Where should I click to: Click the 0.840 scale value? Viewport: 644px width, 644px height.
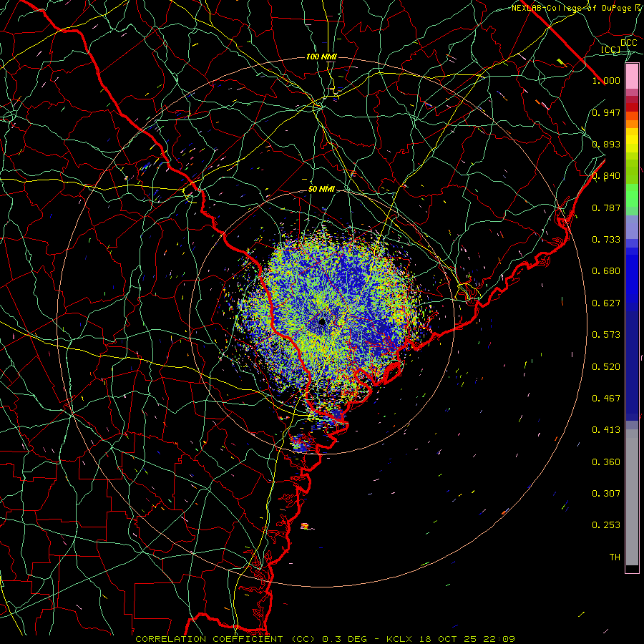click(606, 176)
